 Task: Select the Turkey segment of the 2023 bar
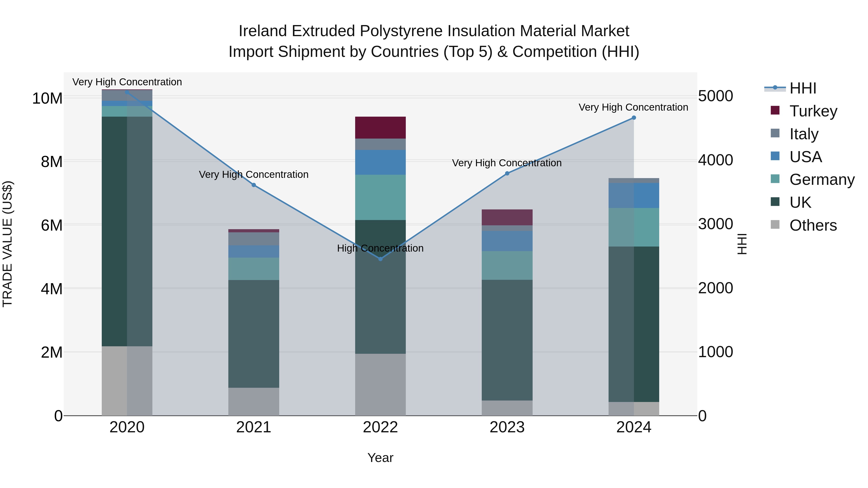point(507,217)
